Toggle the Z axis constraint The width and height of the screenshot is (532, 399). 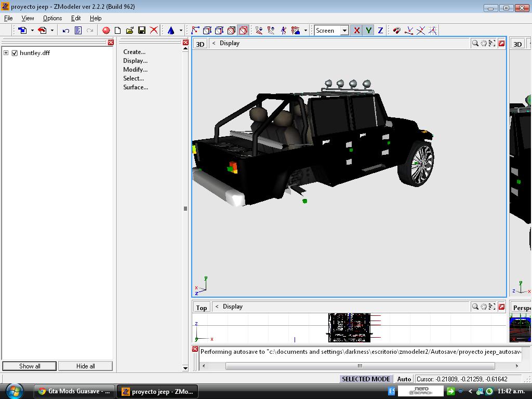click(380, 31)
